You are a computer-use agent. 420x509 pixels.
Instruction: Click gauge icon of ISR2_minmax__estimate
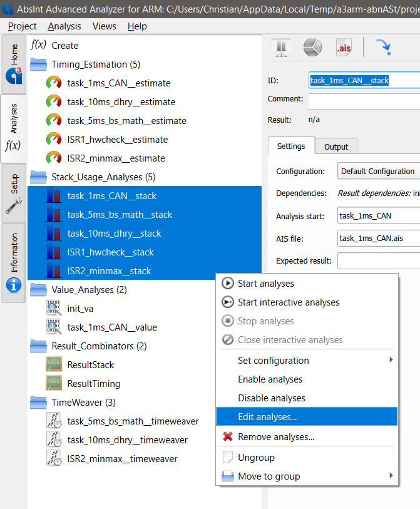pos(54,158)
